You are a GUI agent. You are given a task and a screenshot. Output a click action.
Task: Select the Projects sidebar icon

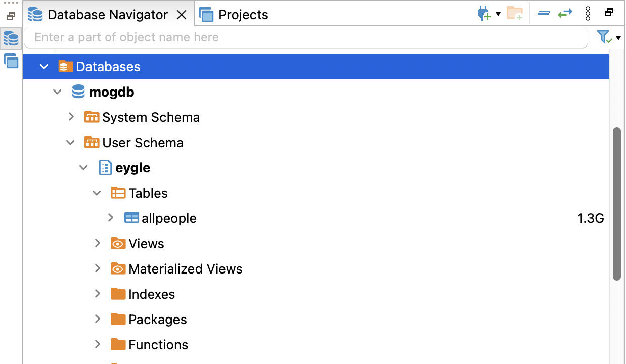pyautogui.click(x=11, y=61)
